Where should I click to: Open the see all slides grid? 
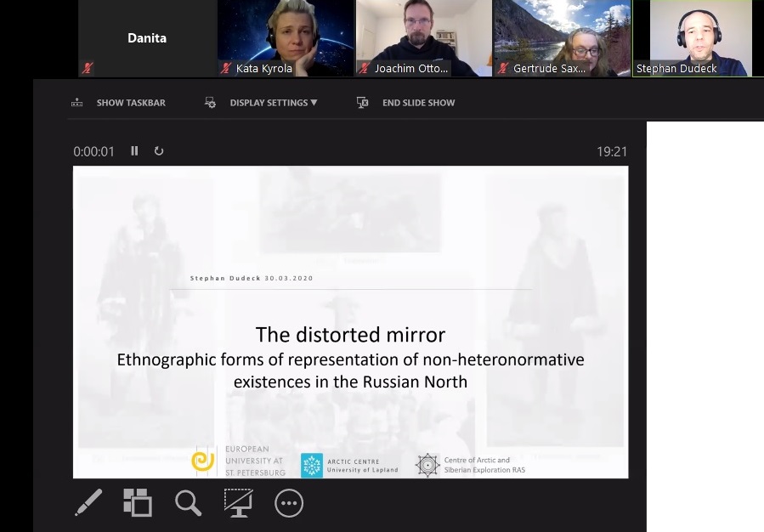(x=137, y=503)
